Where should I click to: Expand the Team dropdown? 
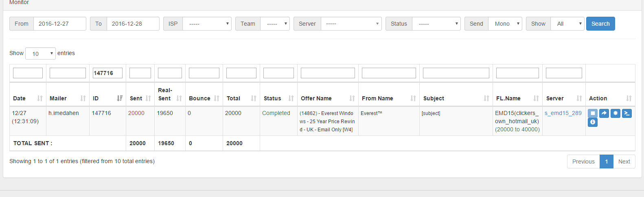pyautogui.click(x=275, y=24)
